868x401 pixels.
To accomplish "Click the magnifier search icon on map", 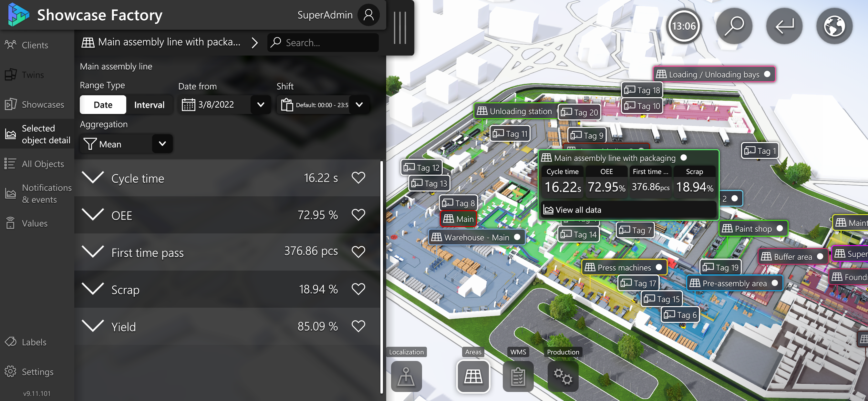I will [x=734, y=26].
